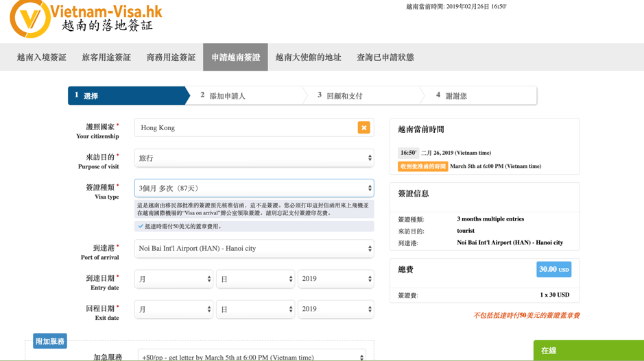The height and width of the screenshot is (361, 644).
Task: Click the Hong Kong citizenship input field
Action: pos(243,127)
